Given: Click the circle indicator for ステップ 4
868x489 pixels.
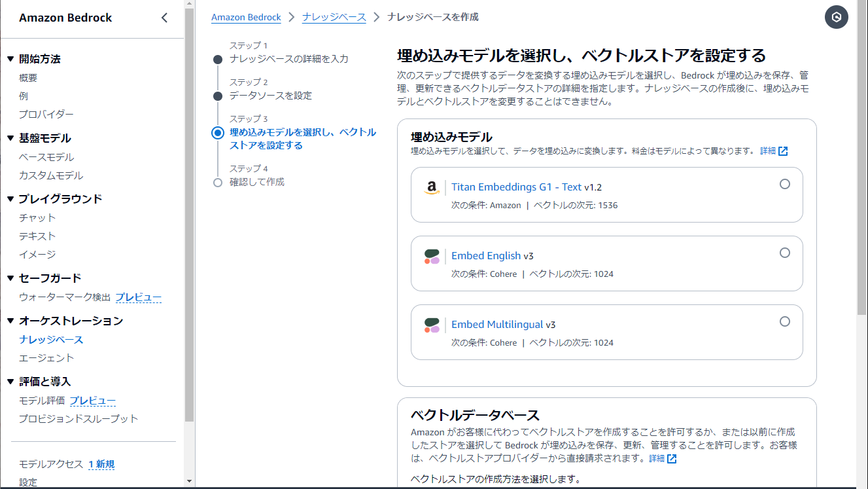Looking at the screenshot, I should click(x=217, y=182).
